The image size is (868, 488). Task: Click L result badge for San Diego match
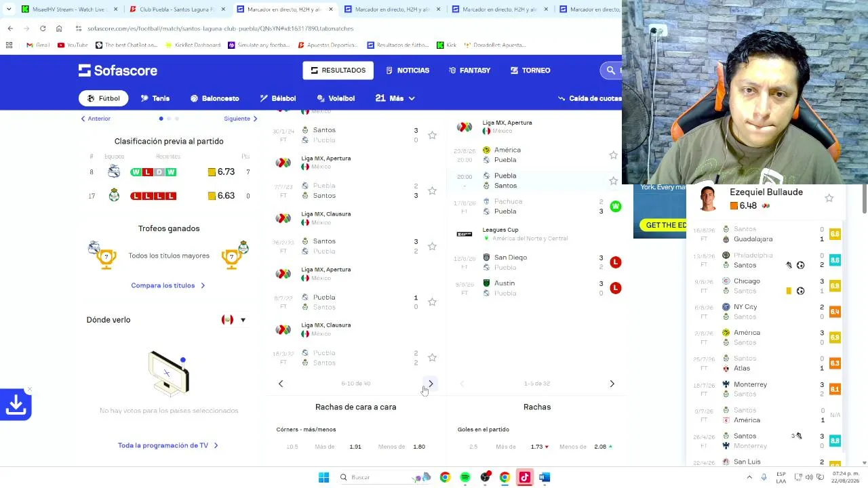click(x=615, y=262)
